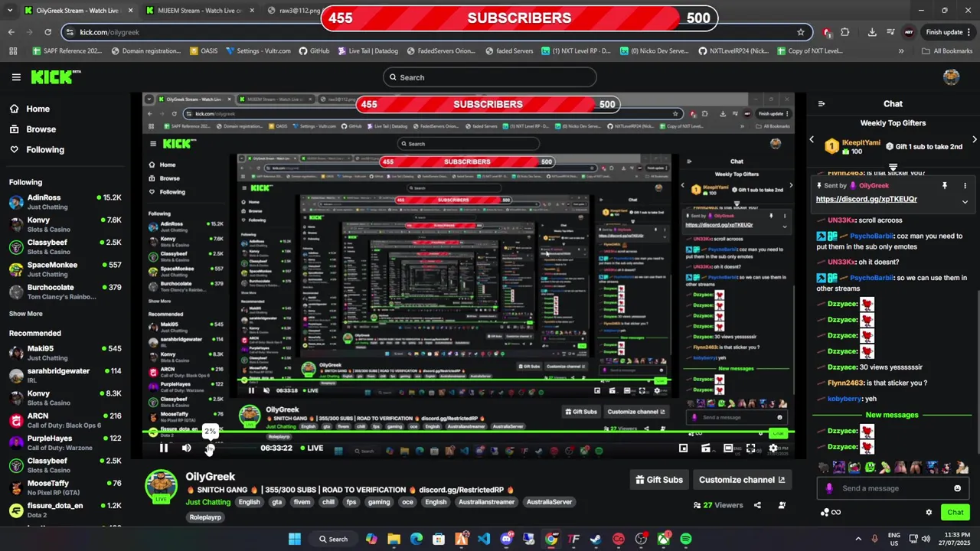Open OASIS bookmark
980x551 pixels.
coord(203,51)
